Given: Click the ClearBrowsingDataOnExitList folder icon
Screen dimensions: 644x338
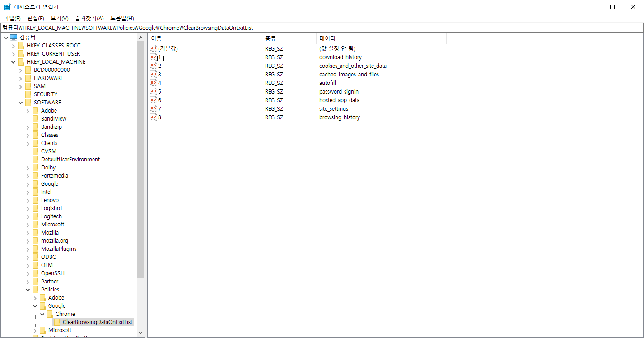Looking at the screenshot, I should point(57,322).
